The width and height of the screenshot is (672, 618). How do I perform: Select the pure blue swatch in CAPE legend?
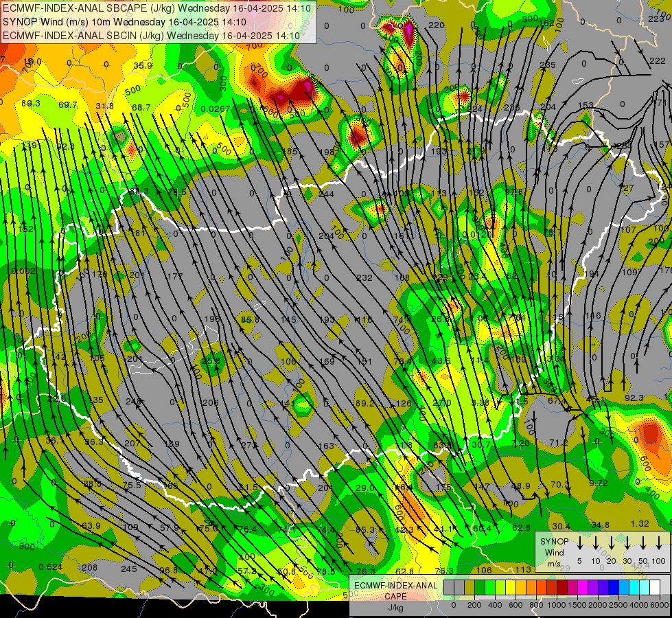pyautogui.click(x=613, y=587)
